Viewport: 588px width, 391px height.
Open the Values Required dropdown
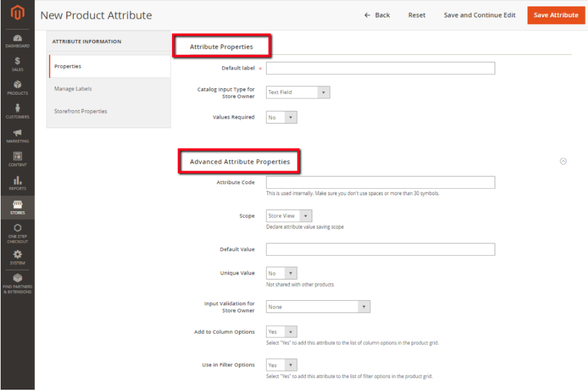[281, 117]
